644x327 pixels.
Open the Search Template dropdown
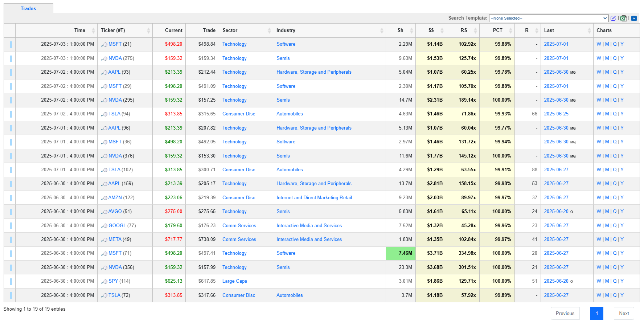(549, 18)
